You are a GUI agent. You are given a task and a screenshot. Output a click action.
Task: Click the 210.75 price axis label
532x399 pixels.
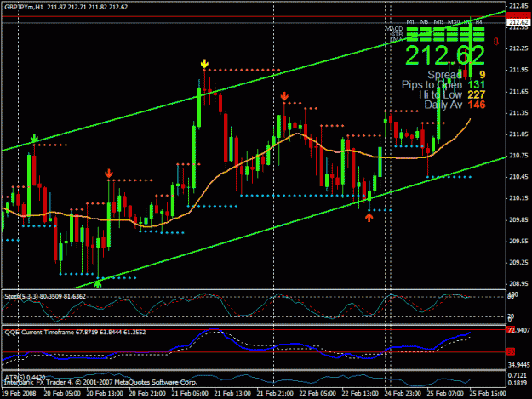pyautogui.click(x=518, y=156)
